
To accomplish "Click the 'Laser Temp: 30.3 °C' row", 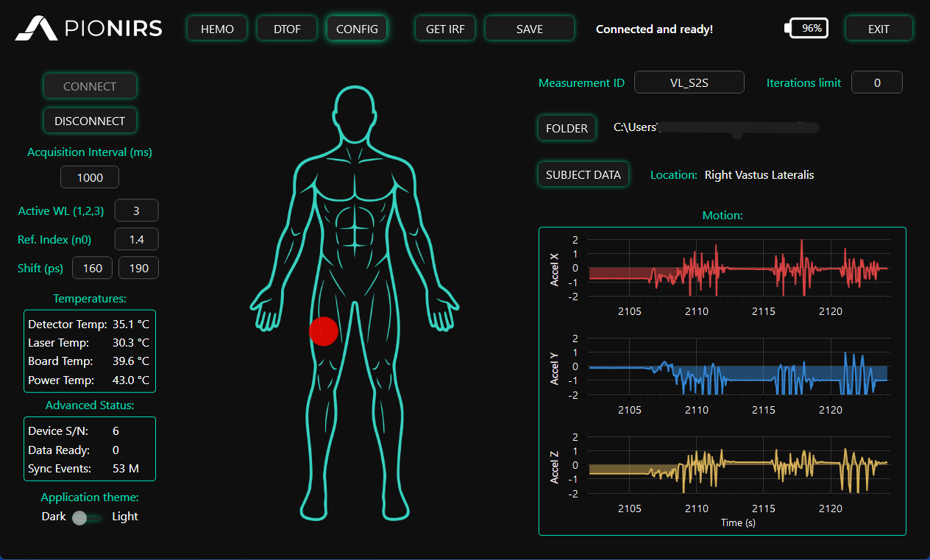I will [x=89, y=342].
